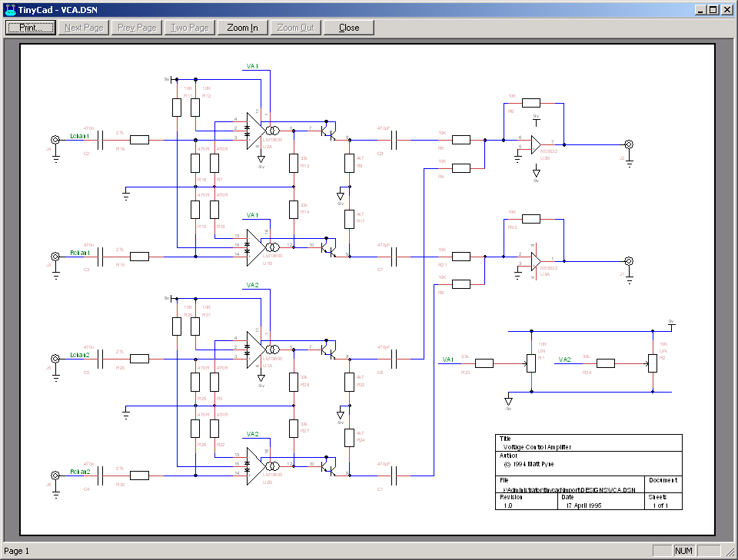The height and width of the screenshot is (560, 738).
Task: Click the U3A NE5532 op-amp symbol
Action: click(x=536, y=261)
